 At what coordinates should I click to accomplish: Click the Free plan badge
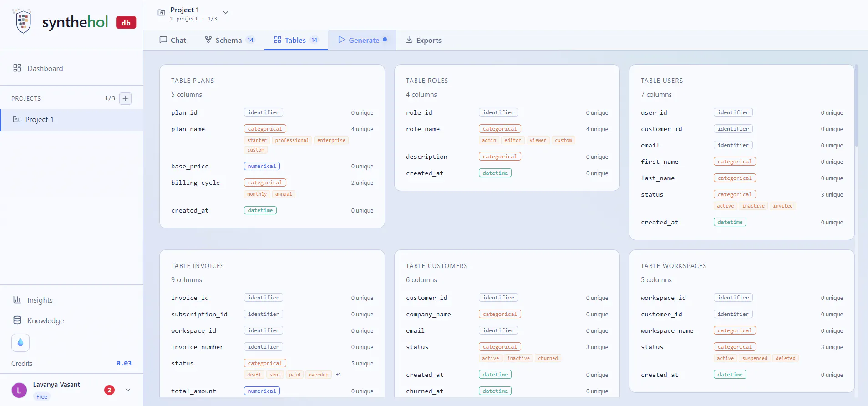[42, 397]
